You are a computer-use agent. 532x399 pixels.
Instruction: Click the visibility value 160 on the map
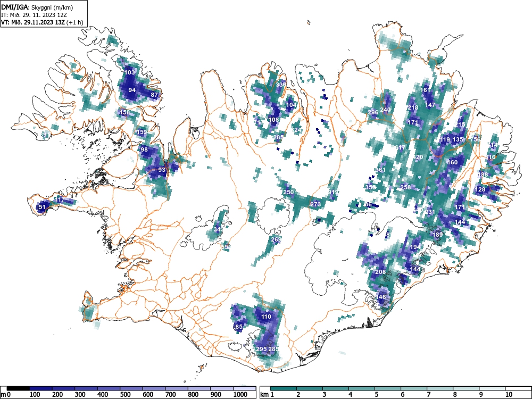(x=452, y=162)
